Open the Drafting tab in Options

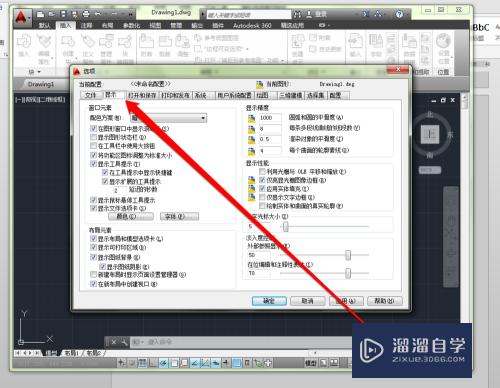point(265,95)
